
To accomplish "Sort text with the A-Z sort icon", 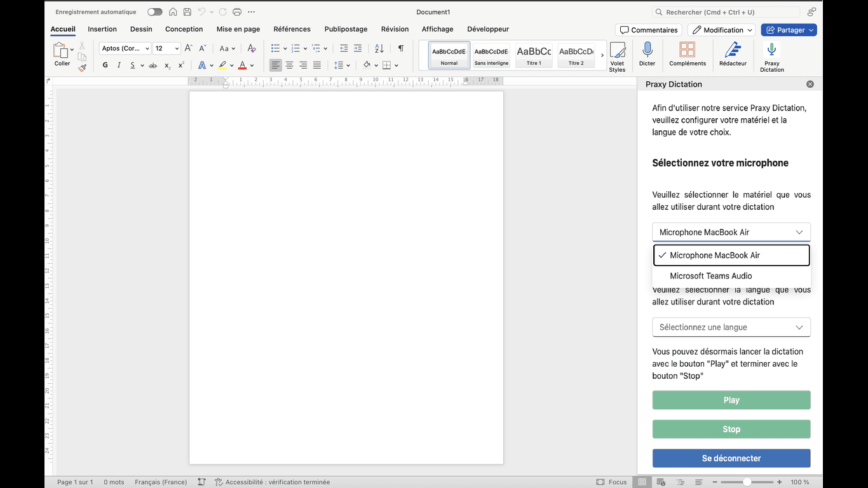I will (379, 48).
